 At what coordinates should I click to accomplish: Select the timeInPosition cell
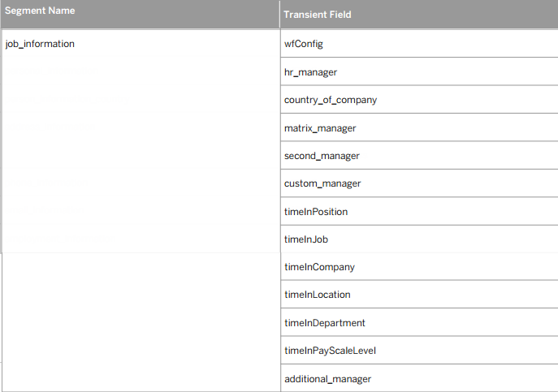click(x=419, y=211)
